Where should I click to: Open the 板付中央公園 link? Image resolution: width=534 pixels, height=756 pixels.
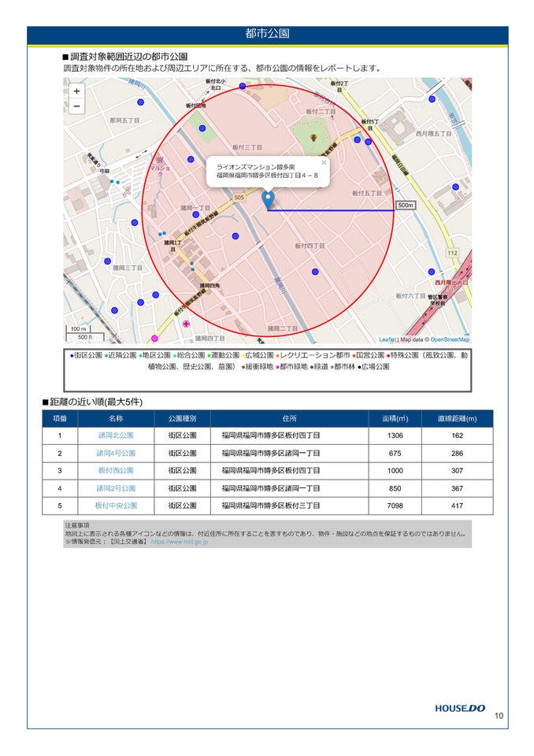pyautogui.click(x=116, y=506)
